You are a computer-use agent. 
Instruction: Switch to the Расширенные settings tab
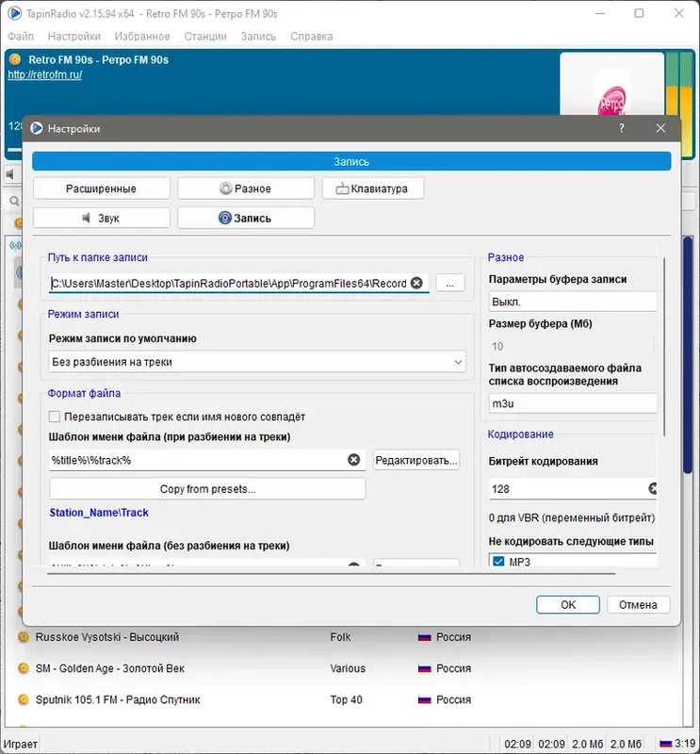pos(101,188)
